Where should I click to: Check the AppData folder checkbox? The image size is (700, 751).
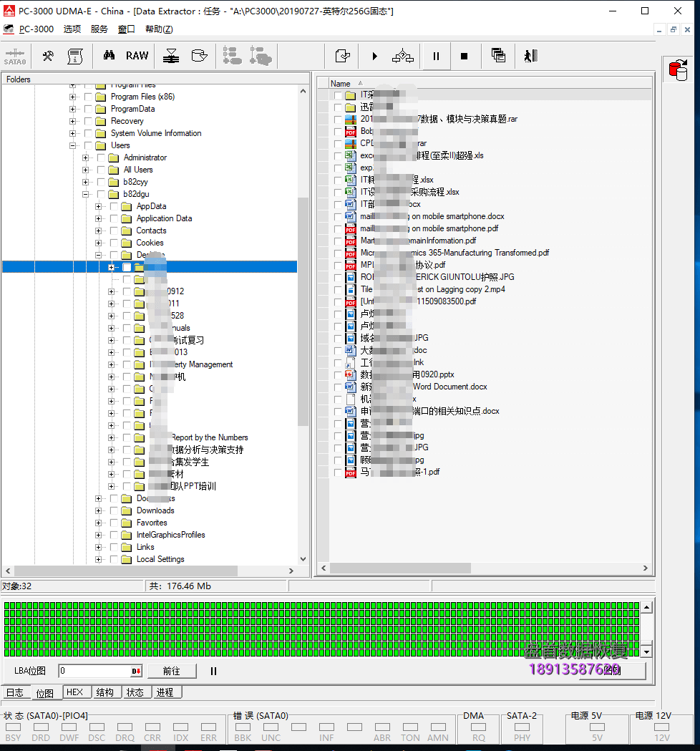point(114,206)
